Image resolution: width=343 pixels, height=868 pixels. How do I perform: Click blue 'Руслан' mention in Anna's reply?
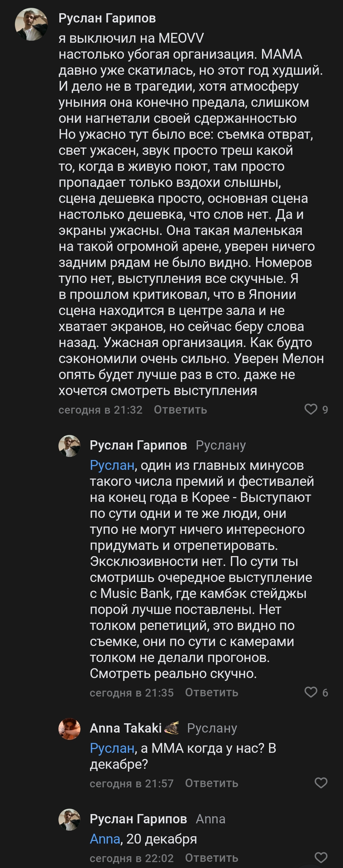click(x=112, y=748)
